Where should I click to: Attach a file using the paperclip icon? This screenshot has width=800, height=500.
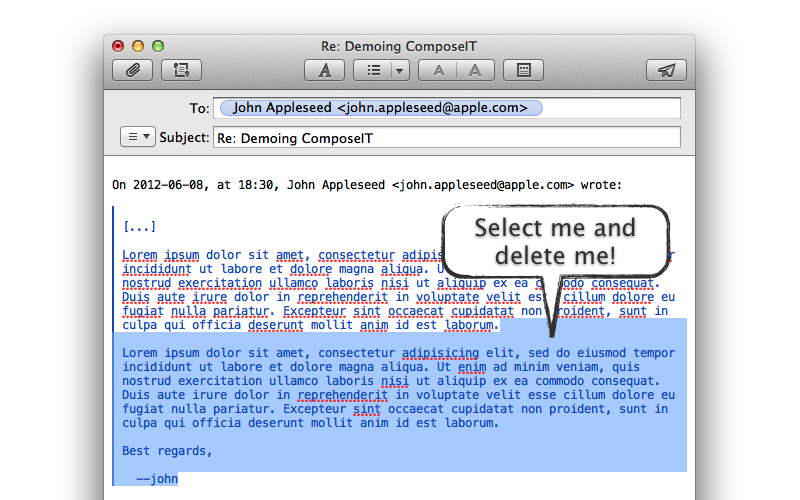click(132, 70)
